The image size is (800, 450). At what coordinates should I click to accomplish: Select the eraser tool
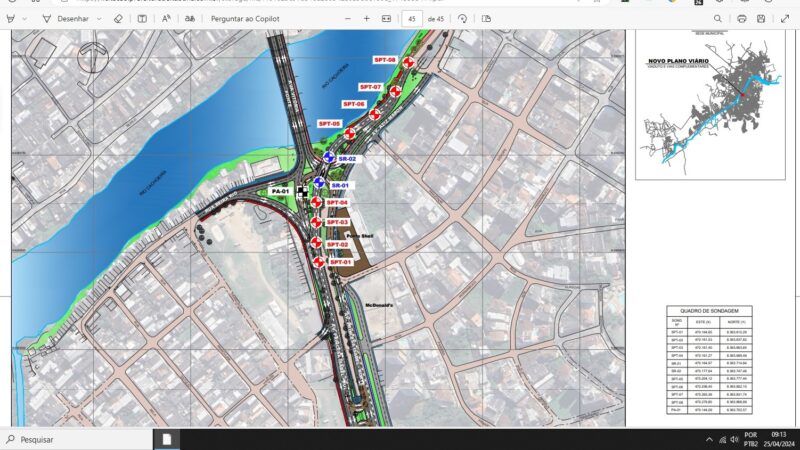(x=118, y=19)
